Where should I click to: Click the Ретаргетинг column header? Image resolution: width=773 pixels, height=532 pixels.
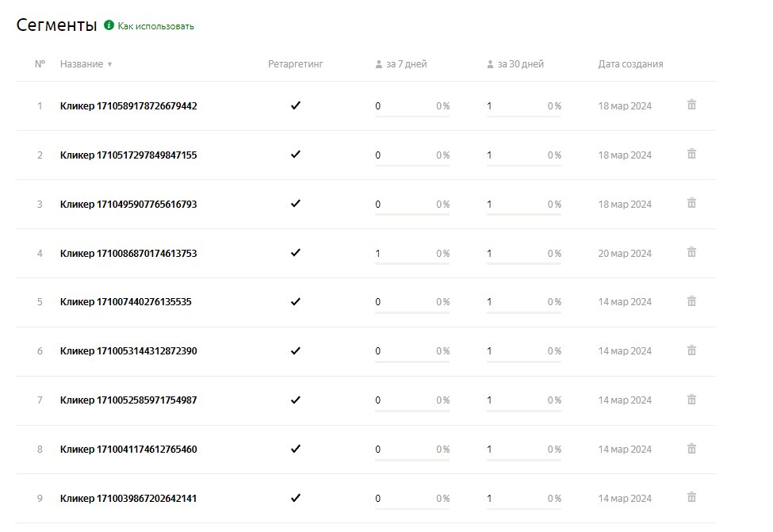click(295, 64)
